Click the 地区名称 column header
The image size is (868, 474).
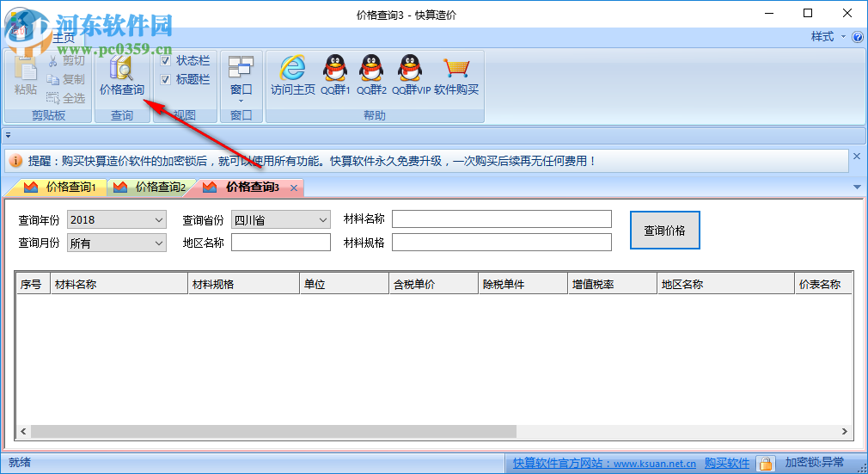point(725,284)
